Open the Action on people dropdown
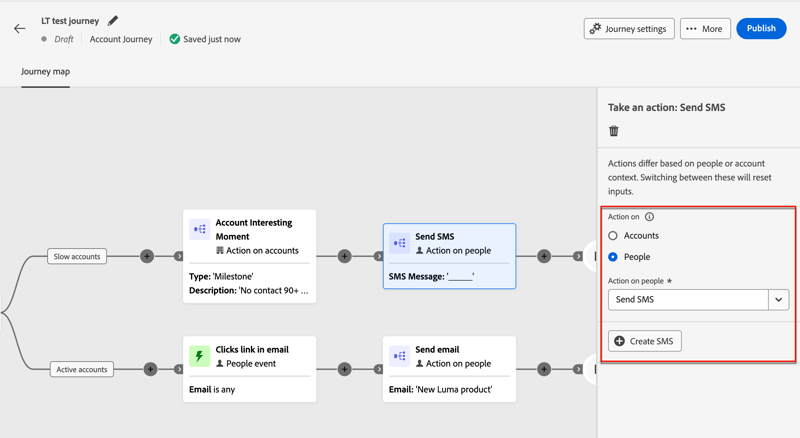800x438 pixels. click(778, 299)
